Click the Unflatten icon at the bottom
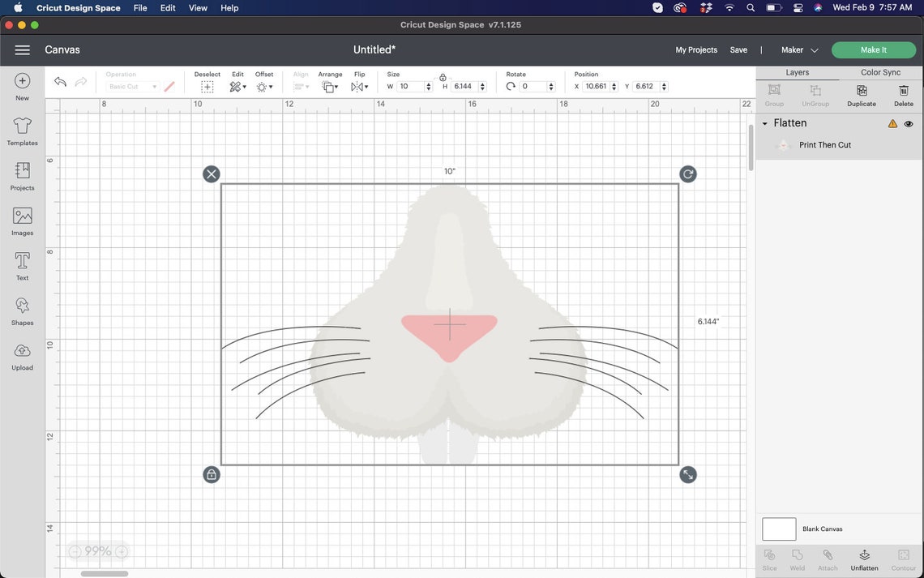The image size is (924, 578). (862, 558)
